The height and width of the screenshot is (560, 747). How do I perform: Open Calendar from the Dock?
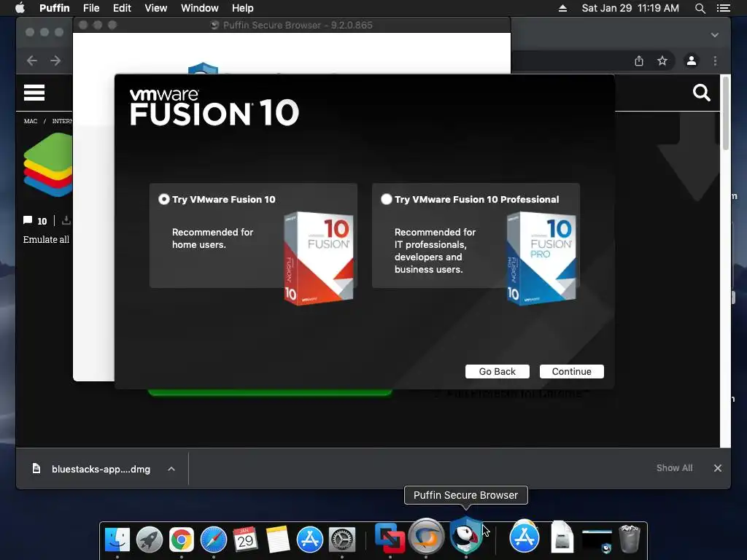click(245, 540)
